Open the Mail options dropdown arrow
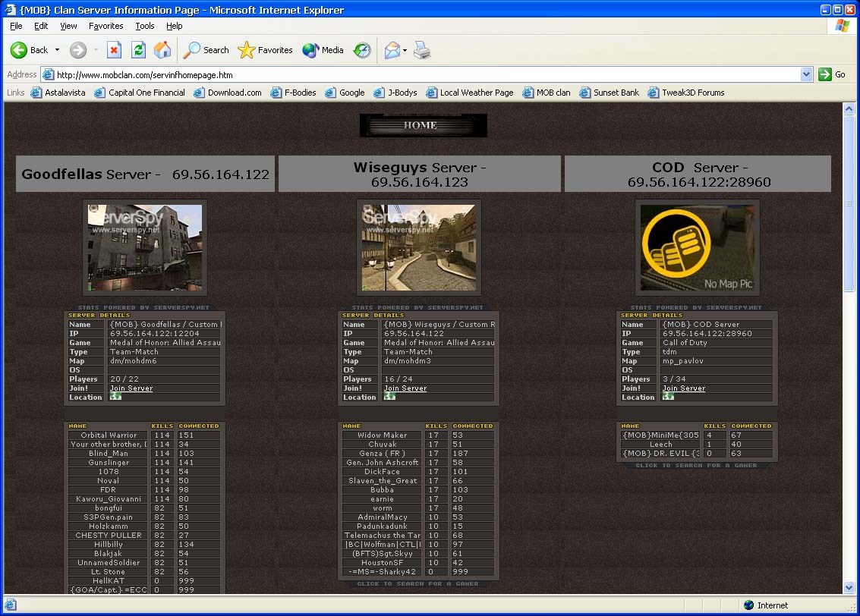This screenshot has height=616, width=860. click(405, 50)
